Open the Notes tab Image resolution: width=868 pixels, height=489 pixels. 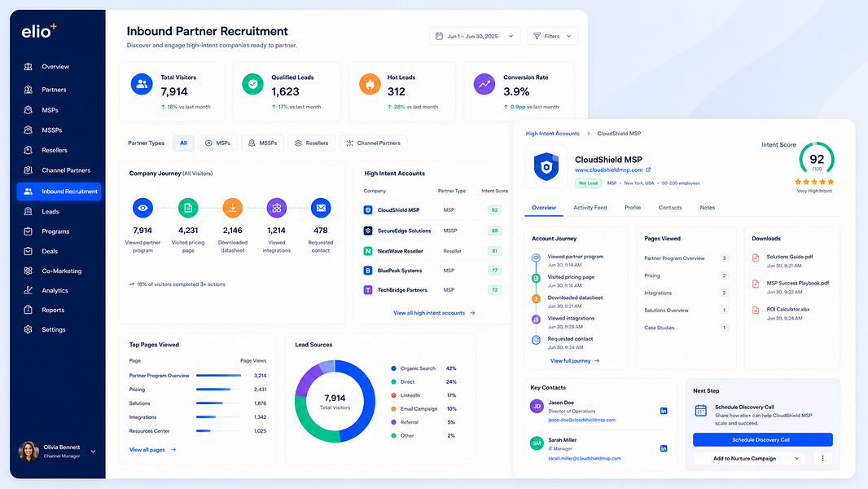pyautogui.click(x=707, y=208)
